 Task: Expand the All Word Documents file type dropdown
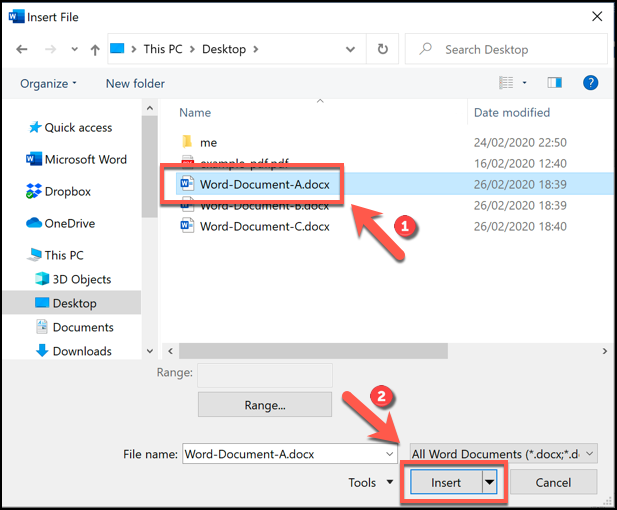coord(502,454)
